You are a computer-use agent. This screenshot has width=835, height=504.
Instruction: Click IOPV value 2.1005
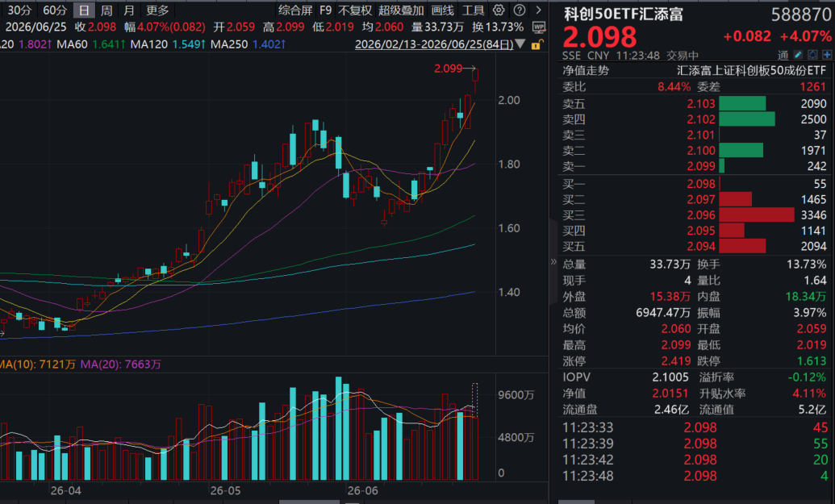(x=670, y=377)
